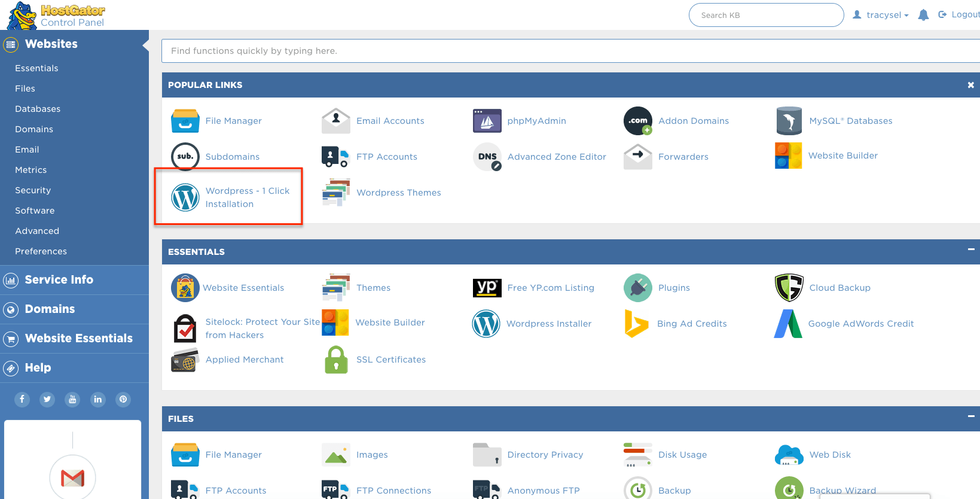Click the Disk Usage bars icon
The image size is (980, 499).
(637, 455)
